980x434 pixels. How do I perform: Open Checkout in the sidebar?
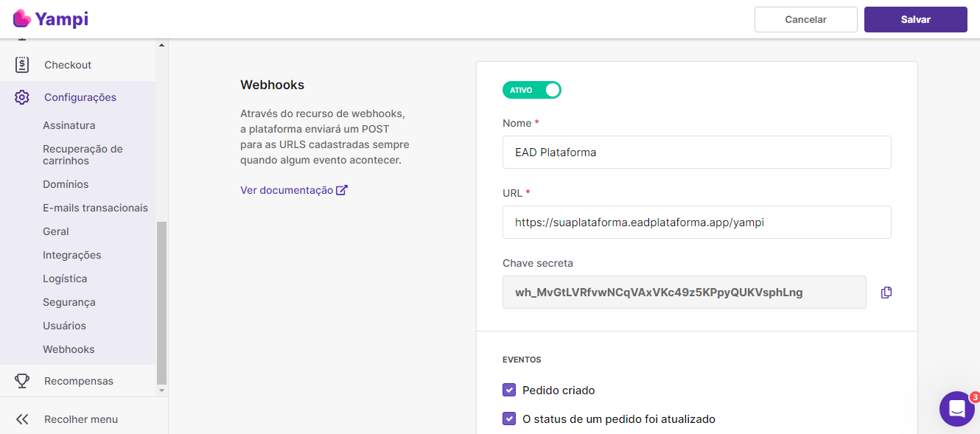click(68, 65)
